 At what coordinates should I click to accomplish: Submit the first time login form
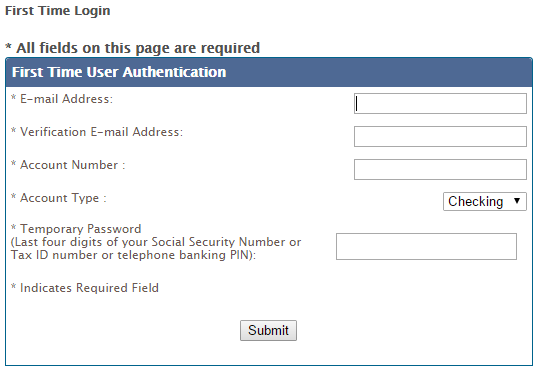pyautogui.click(x=268, y=331)
